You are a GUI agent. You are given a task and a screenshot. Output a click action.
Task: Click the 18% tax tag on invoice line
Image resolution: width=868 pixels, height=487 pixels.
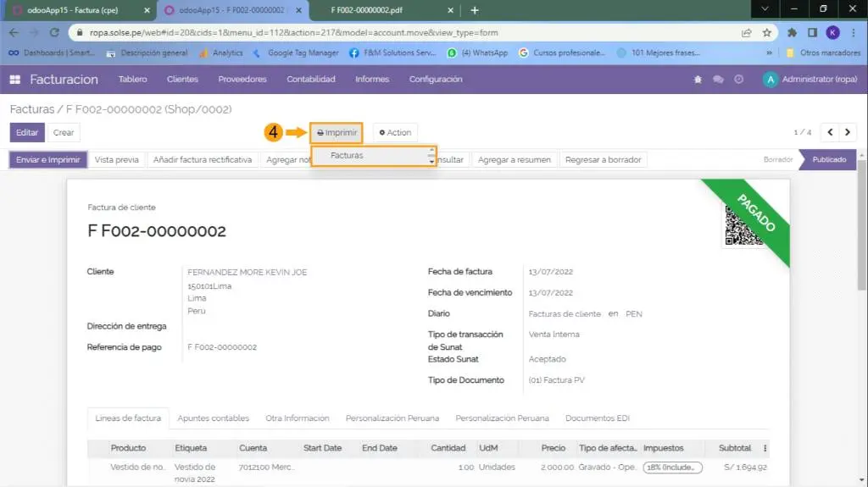point(672,467)
